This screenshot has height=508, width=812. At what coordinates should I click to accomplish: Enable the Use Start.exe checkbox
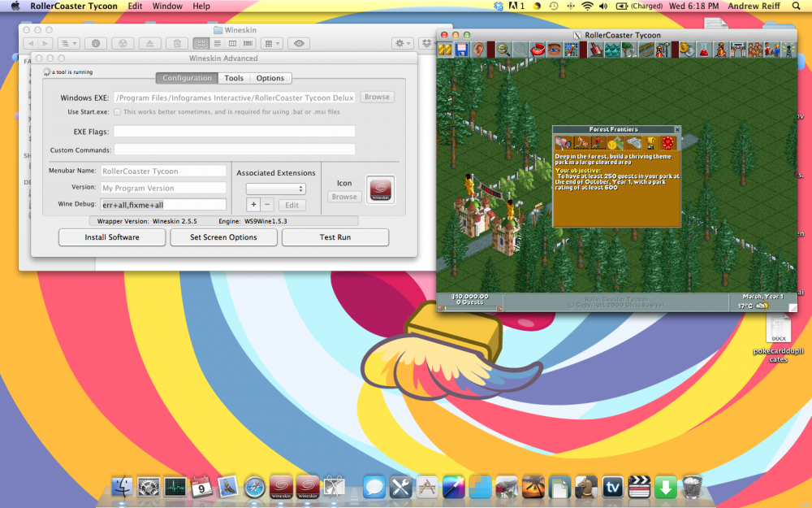[118, 112]
